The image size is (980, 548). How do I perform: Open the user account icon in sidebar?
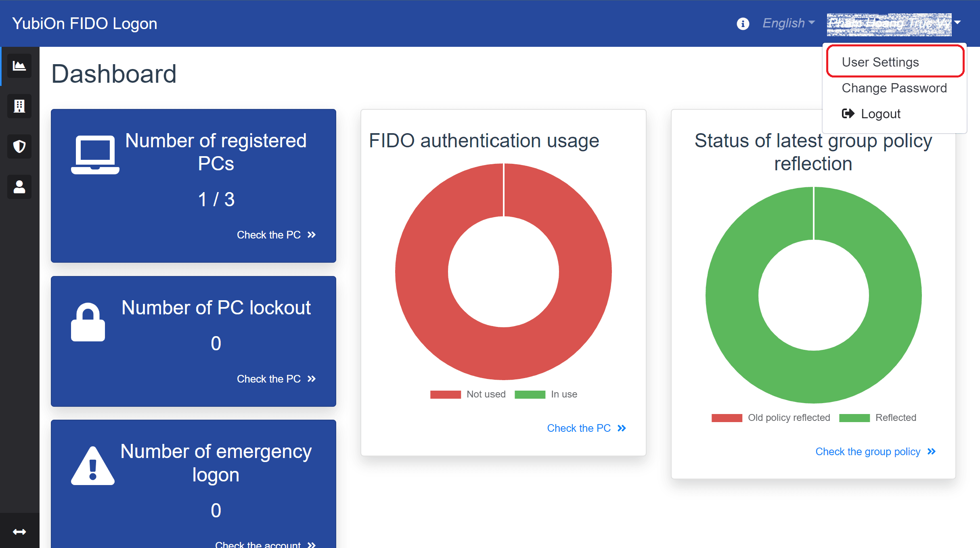pos(19,187)
